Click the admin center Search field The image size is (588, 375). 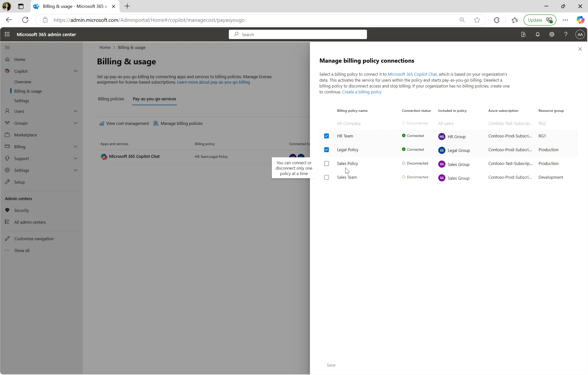(x=297, y=34)
